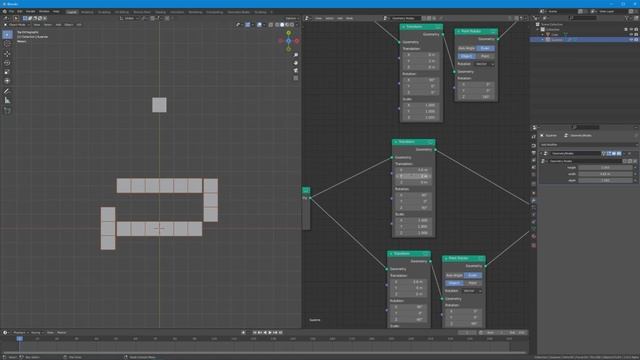The image size is (640, 360).
Task: Open the Object Mode dropdown
Action: tap(16, 24)
